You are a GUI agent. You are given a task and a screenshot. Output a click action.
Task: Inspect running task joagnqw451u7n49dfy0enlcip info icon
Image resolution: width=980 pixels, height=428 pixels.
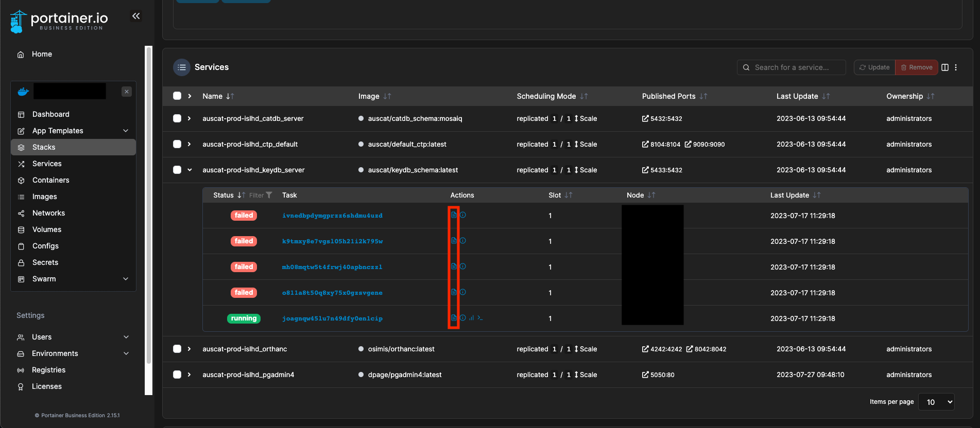[463, 318]
